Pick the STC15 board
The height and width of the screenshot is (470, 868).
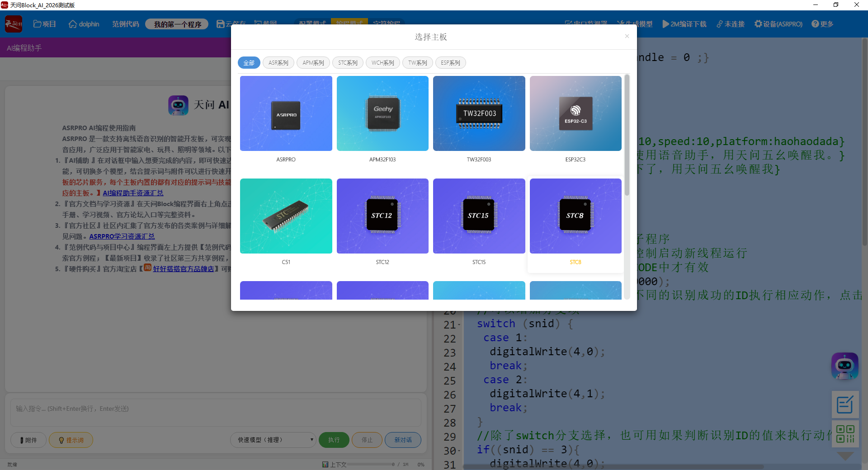coord(479,216)
